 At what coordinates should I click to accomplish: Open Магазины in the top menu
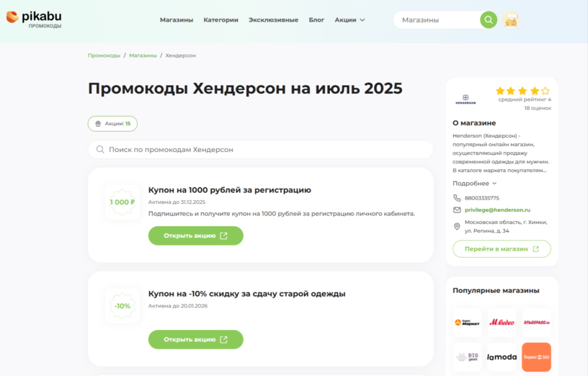point(177,20)
